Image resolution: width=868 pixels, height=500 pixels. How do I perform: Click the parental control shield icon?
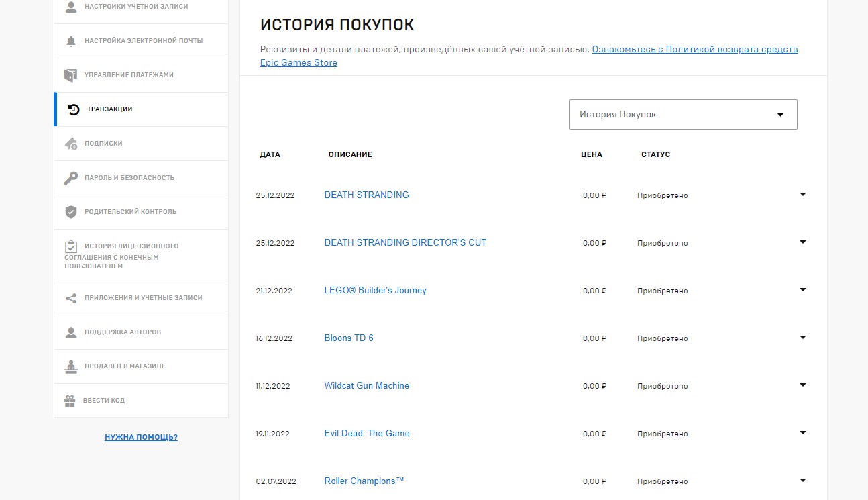point(70,212)
